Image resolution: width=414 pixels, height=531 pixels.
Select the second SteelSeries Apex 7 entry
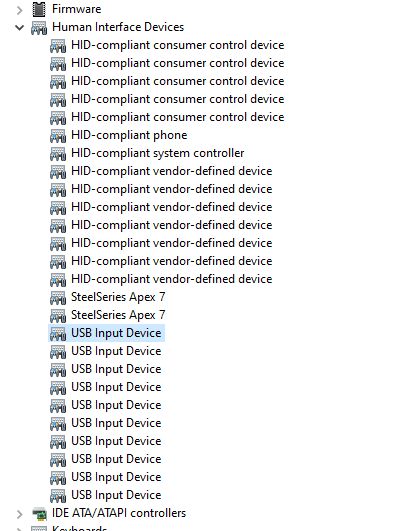coord(118,315)
